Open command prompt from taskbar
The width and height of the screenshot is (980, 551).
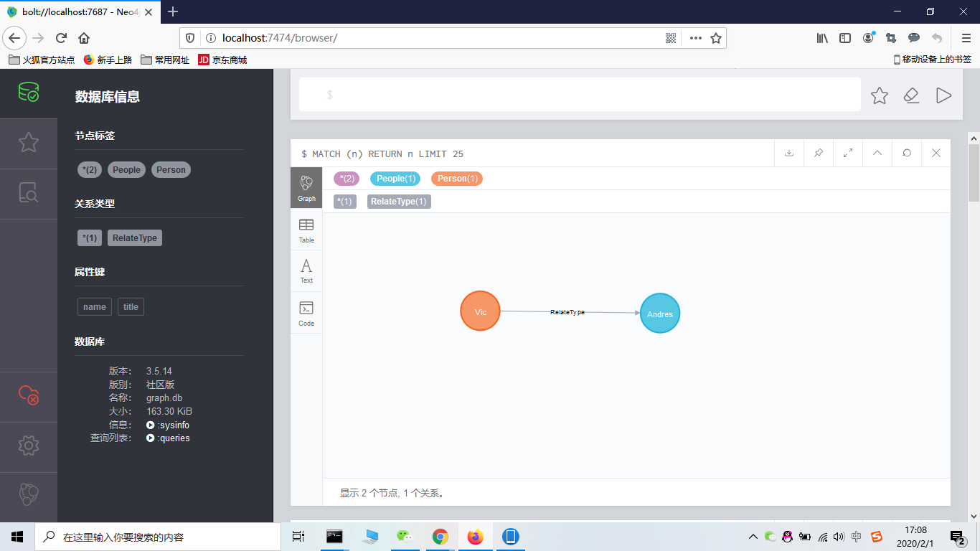[334, 537]
